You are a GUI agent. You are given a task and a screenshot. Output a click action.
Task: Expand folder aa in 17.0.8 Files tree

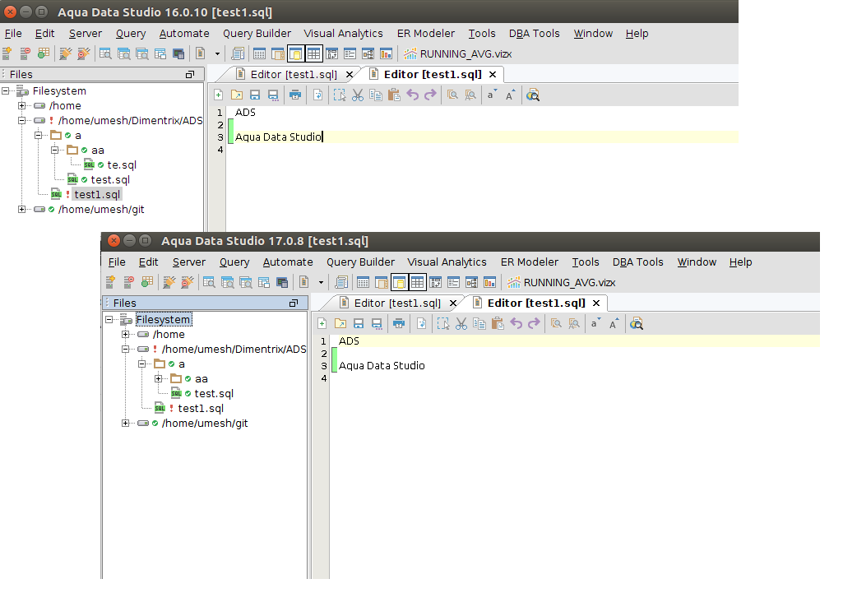tap(158, 378)
